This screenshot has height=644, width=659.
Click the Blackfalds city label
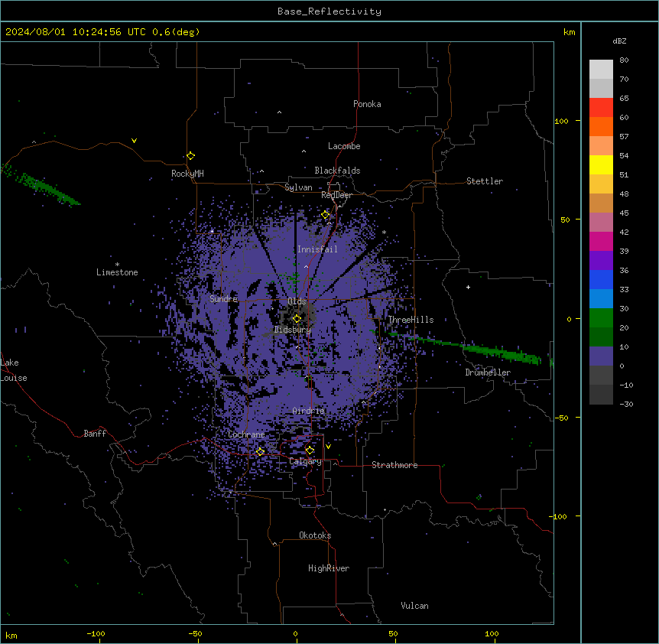click(337, 171)
